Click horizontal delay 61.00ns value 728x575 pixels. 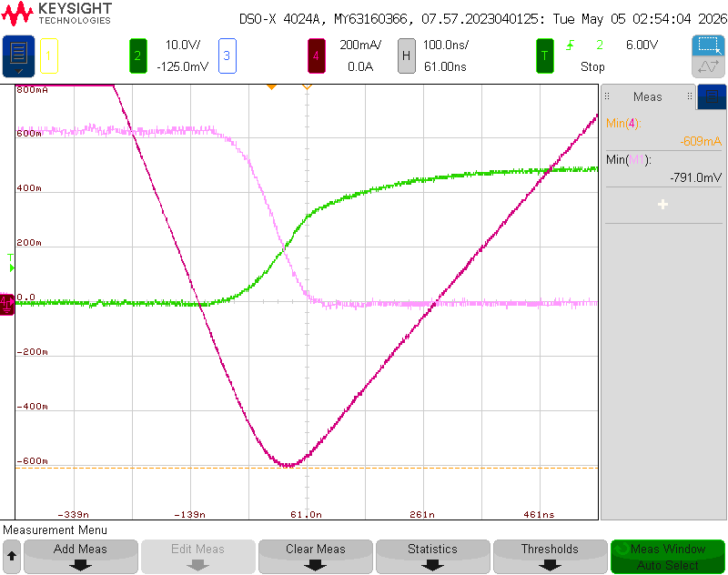(445, 66)
